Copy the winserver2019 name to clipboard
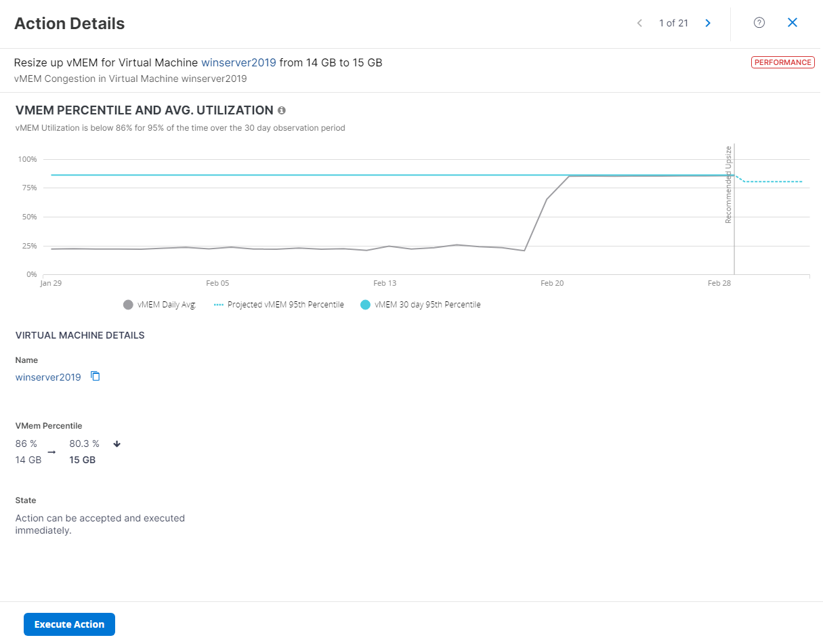The image size is (823, 644). tap(96, 377)
